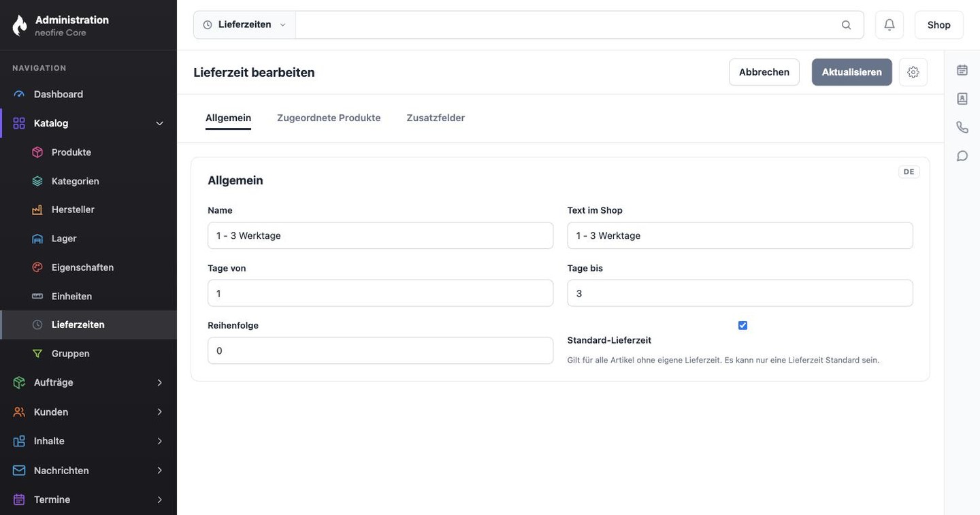This screenshot has width=980, height=515.
Task: Click the Standard-Lieferzeit label text
Action: (x=609, y=340)
